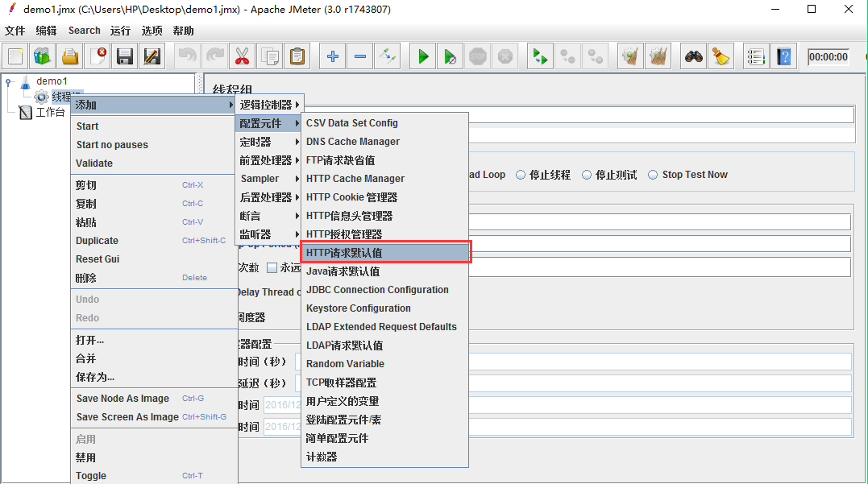The width and height of the screenshot is (868, 484).
Task: Save the test plan with floppy icon
Action: [125, 56]
